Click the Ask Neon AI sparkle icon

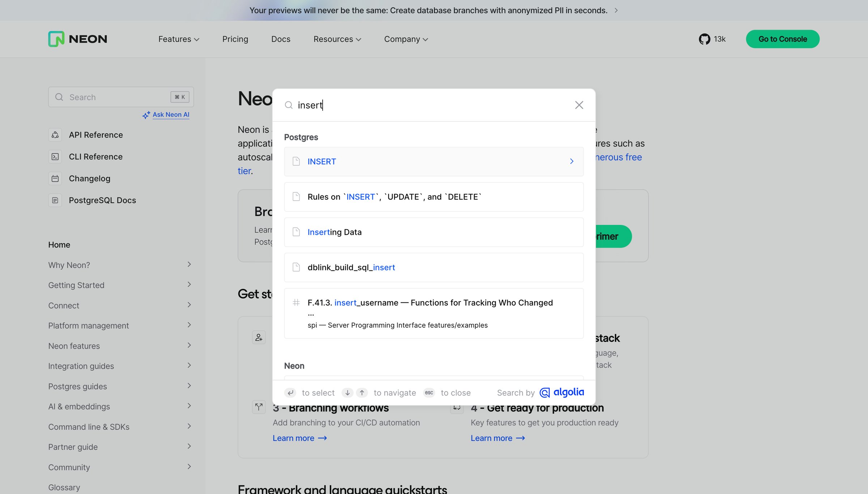pyautogui.click(x=146, y=115)
